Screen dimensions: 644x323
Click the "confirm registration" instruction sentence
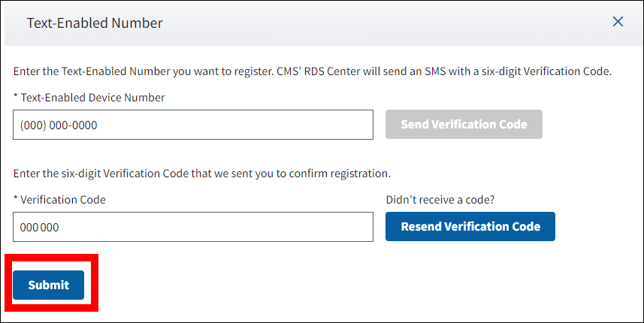(x=201, y=174)
